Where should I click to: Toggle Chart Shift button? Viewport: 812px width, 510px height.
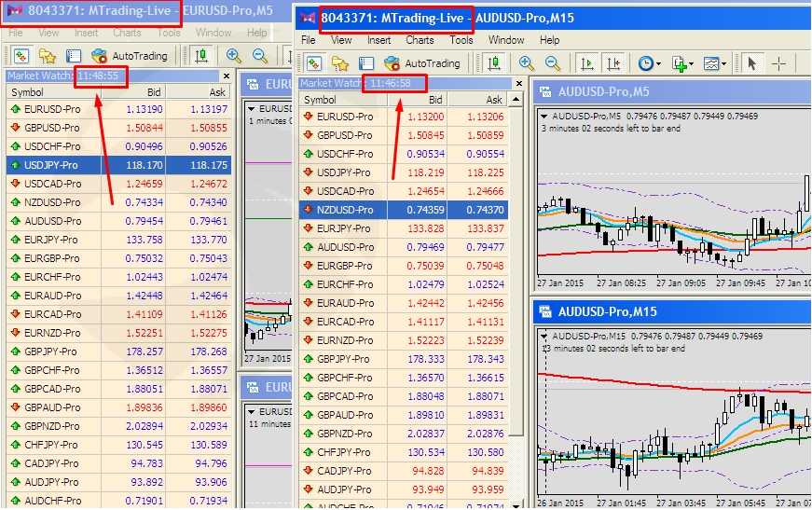coord(612,63)
